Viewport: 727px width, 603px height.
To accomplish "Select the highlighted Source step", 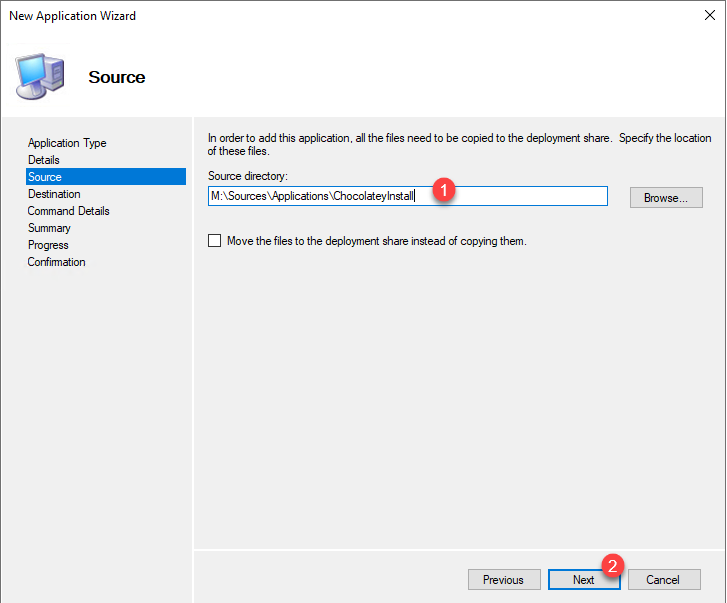I will pos(45,177).
